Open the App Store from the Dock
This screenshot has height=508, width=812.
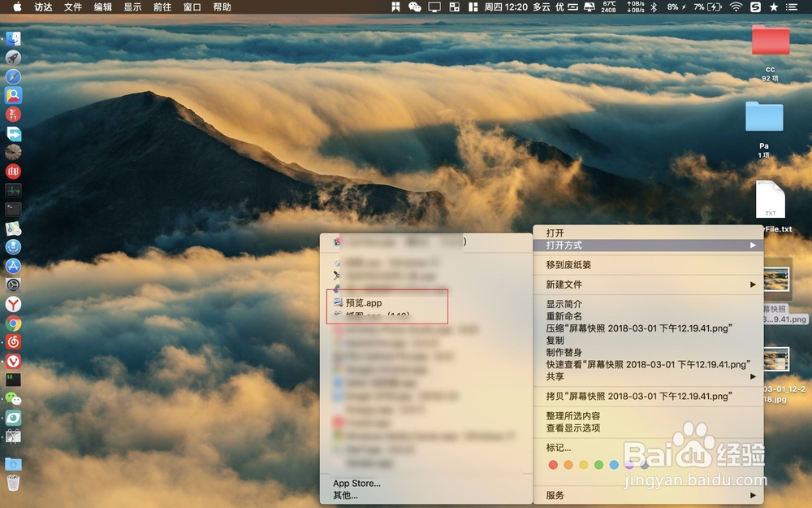click(13, 267)
